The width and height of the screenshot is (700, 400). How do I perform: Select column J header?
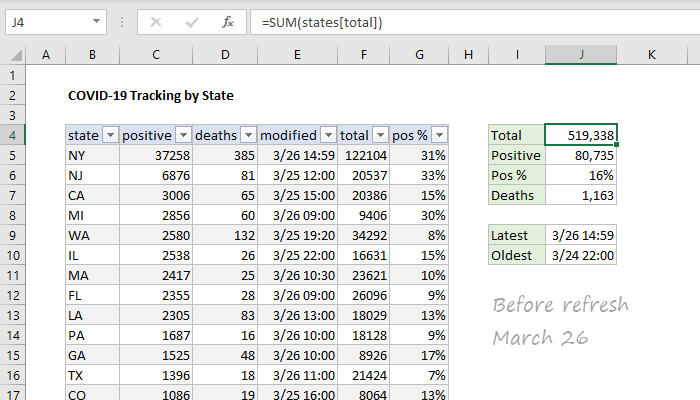click(581, 55)
